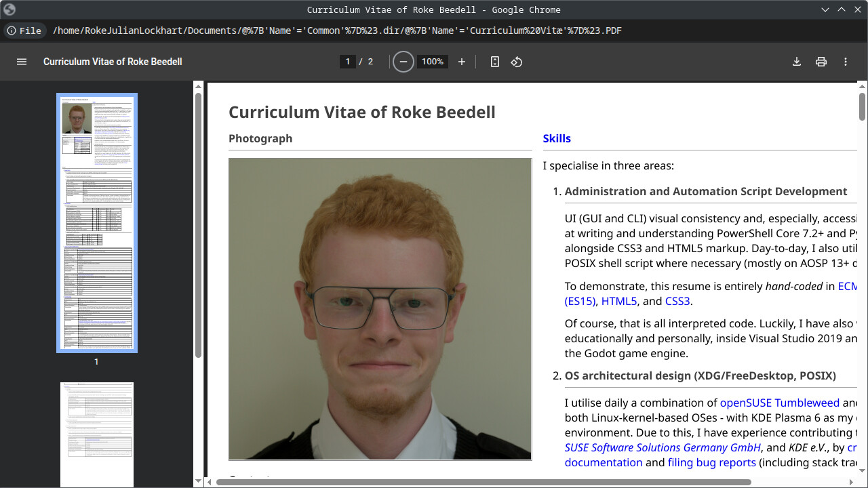Image resolution: width=868 pixels, height=488 pixels.
Task: Click the page number input field
Action: 348,62
